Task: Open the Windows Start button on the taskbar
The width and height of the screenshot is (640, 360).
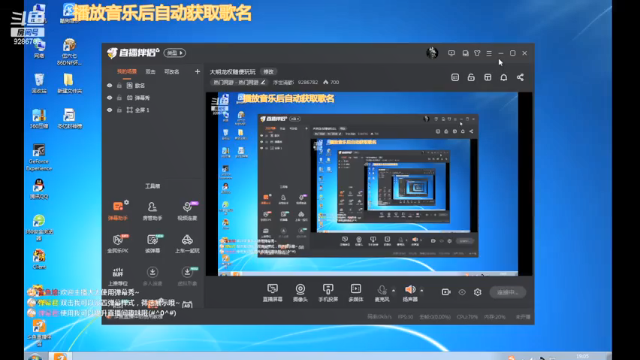Action: pyautogui.click(x=36, y=357)
